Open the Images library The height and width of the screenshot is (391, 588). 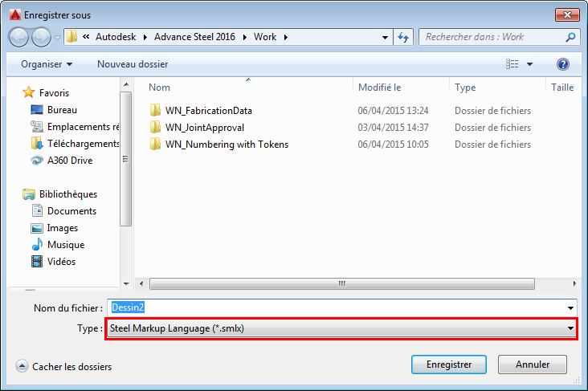pos(63,228)
